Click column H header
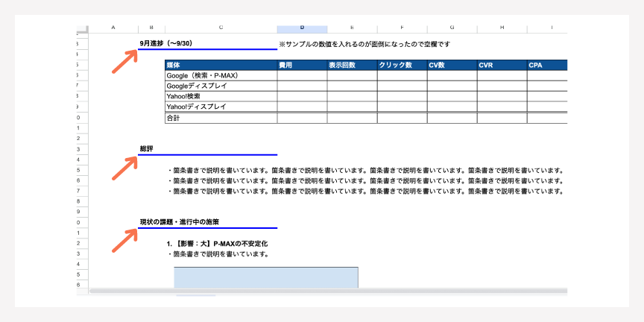 point(502,28)
